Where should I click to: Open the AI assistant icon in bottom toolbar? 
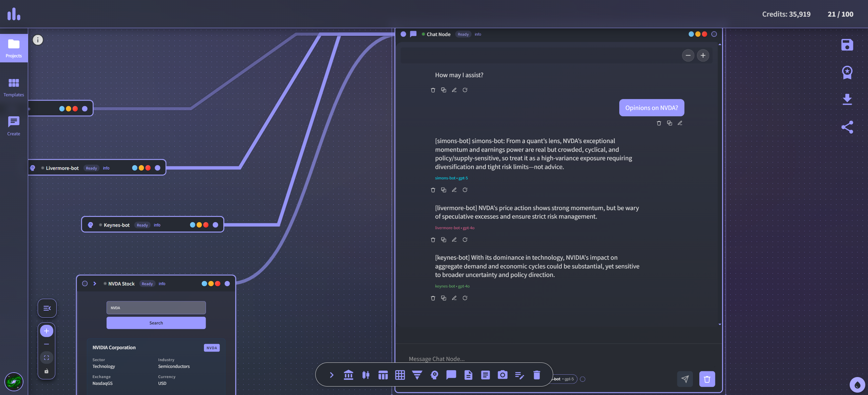pos(434,375)
